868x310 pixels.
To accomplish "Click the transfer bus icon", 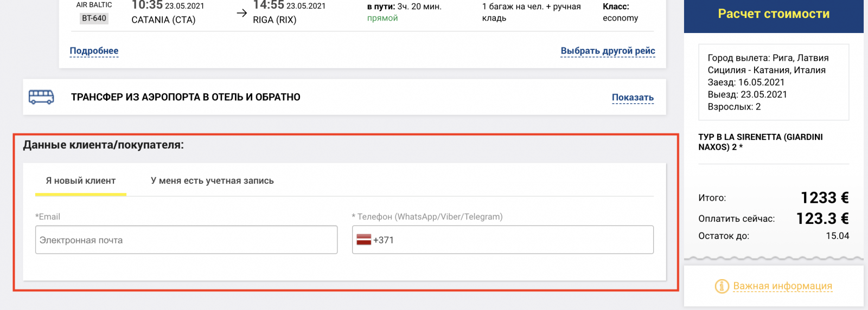I will [41, 97].
